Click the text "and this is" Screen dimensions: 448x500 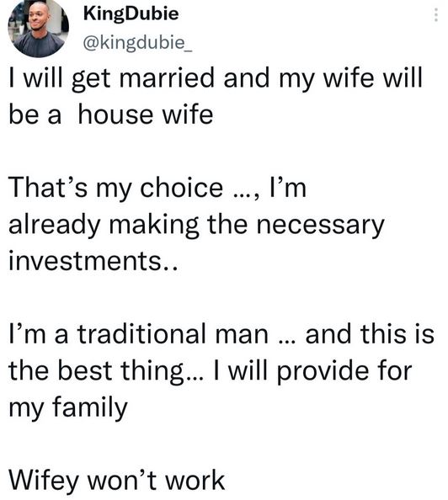[x=370, y=334]
